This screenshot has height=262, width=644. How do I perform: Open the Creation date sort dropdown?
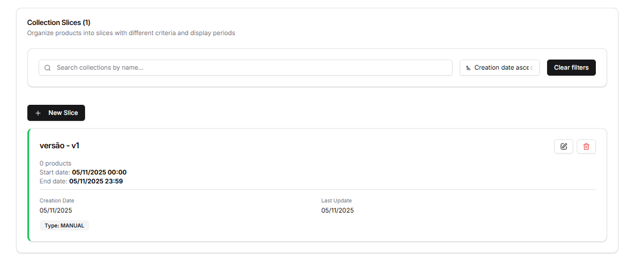[x=500, y=68]
